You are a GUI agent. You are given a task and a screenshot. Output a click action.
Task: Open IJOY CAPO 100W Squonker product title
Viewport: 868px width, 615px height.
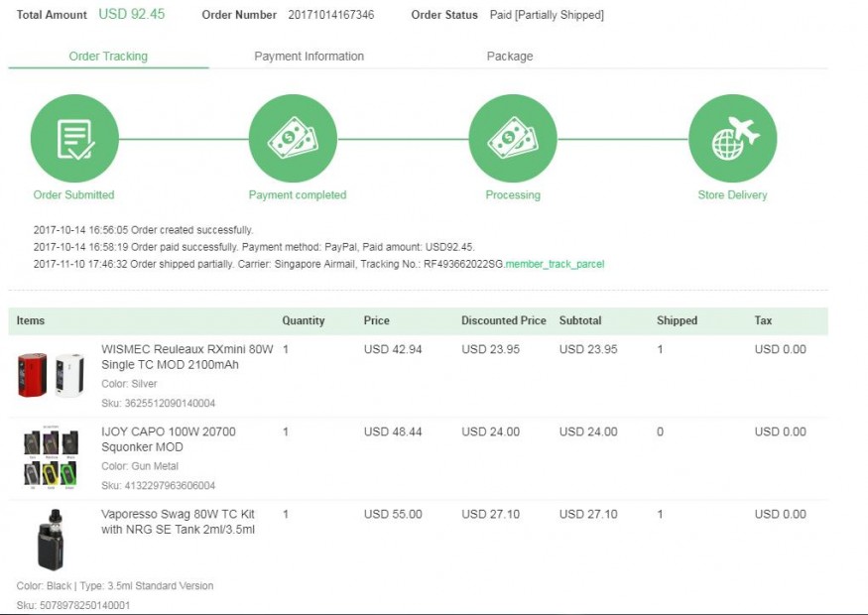coord(169,439)
